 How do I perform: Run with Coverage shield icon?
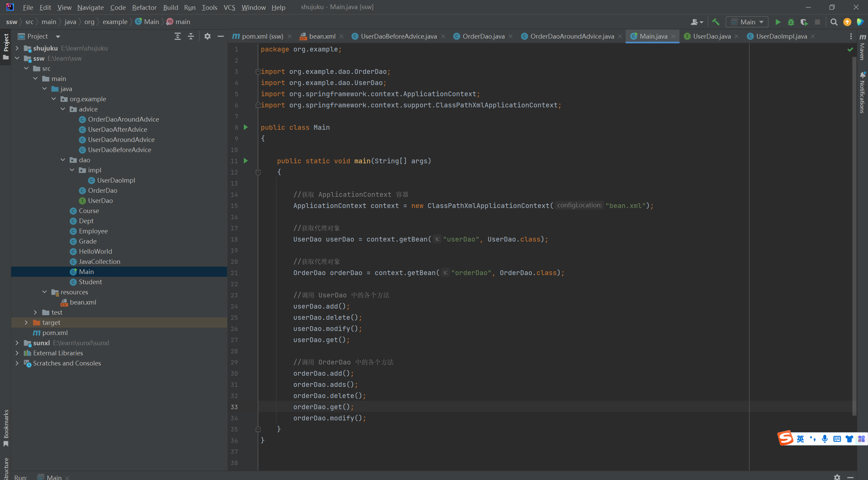[x=804, y=22]
